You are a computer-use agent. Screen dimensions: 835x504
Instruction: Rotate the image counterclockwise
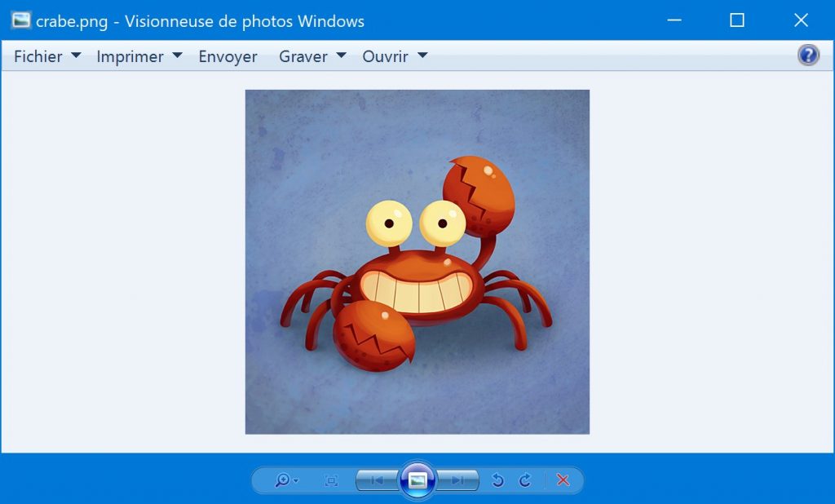click(497, 480)
